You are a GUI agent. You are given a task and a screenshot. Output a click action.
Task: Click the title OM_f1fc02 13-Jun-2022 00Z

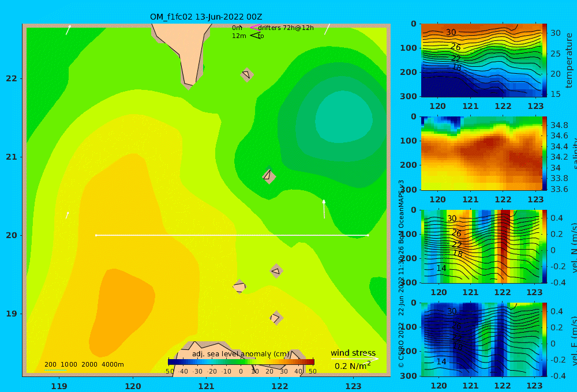[206, 17]
